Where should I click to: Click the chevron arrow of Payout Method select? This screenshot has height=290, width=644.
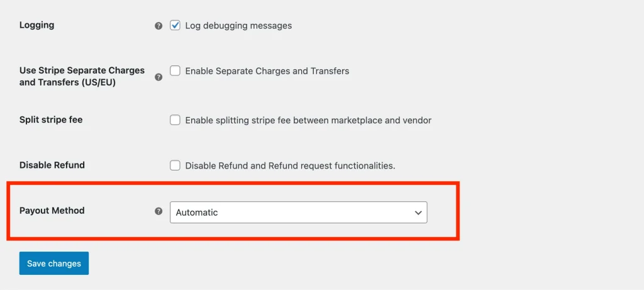418,213
